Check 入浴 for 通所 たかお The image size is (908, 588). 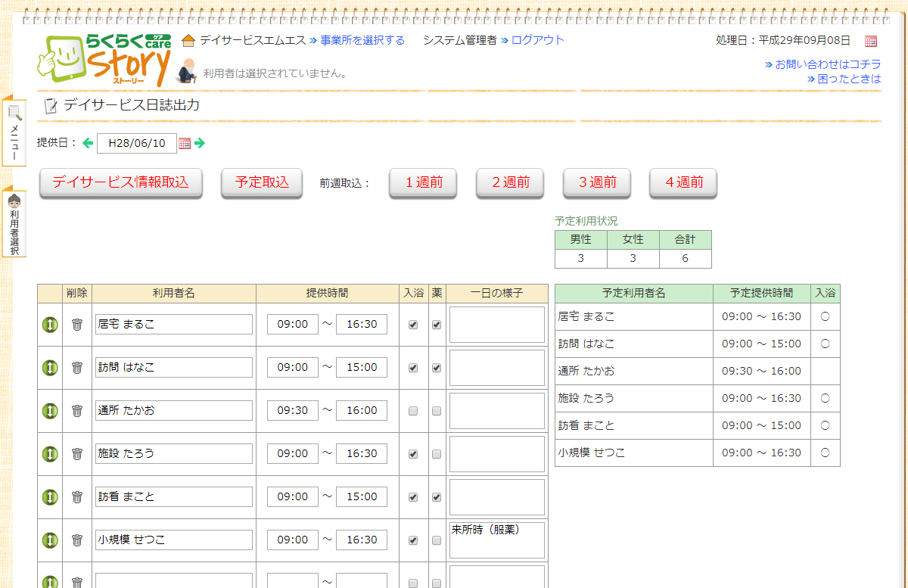pyautogui.click(x=413, y=411)
